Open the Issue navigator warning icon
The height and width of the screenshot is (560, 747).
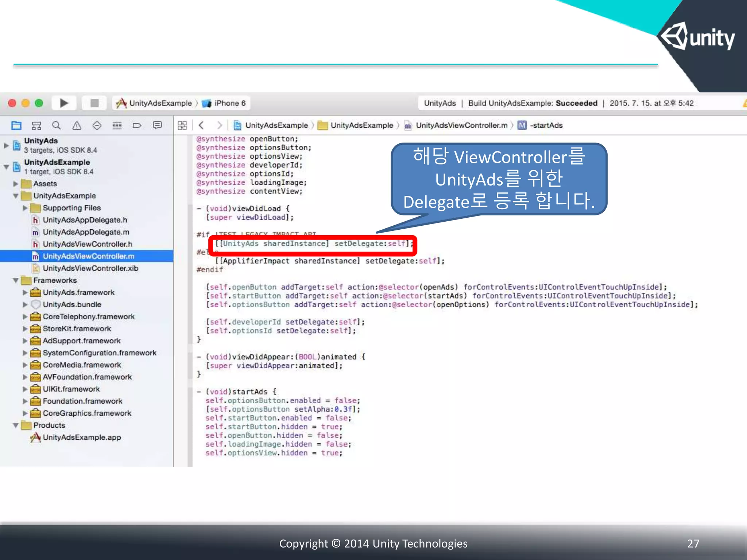click(77, 125)
